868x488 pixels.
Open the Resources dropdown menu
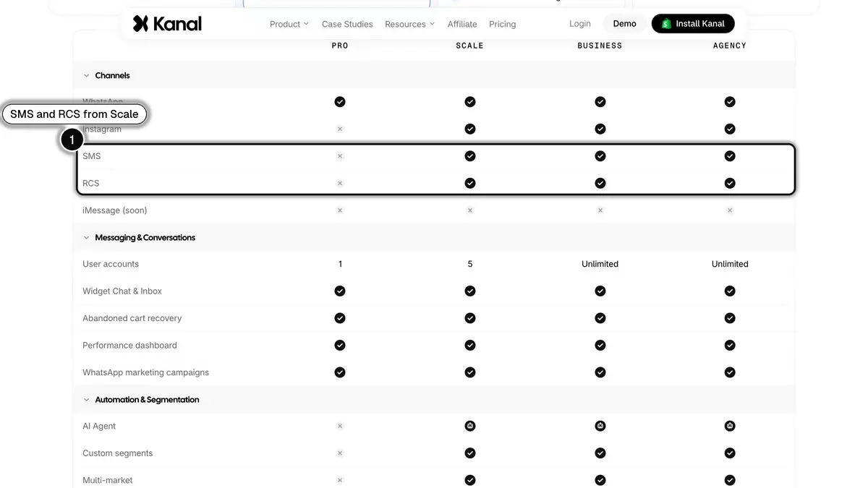click(409, 24)
